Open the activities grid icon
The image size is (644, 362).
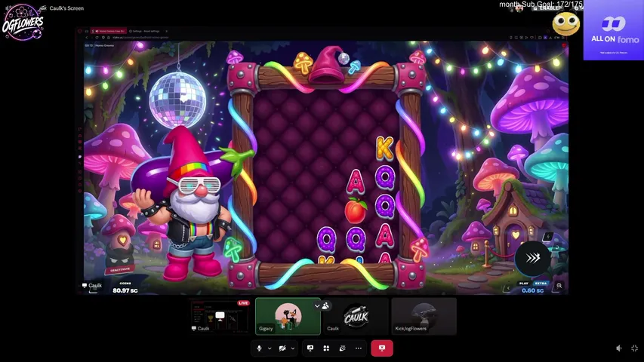[x=326, y=348]
